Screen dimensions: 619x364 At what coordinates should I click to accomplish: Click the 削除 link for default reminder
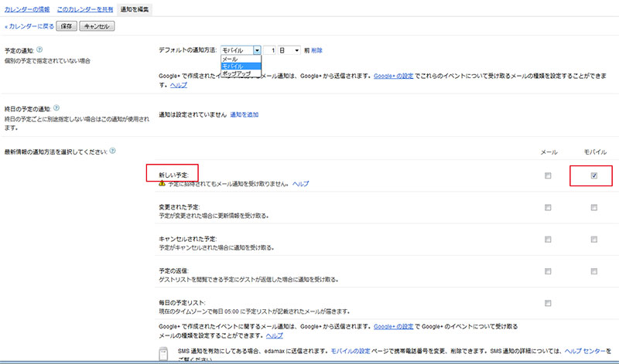316,50
